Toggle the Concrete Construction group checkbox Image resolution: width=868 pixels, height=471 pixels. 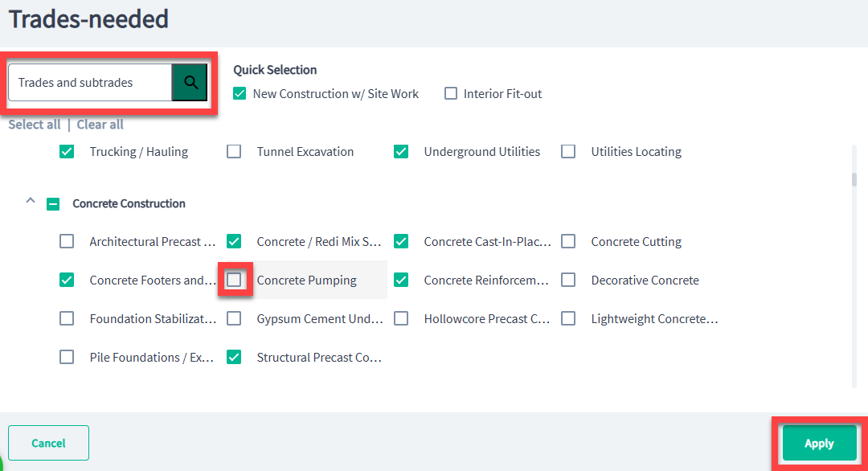pos(53,203)
